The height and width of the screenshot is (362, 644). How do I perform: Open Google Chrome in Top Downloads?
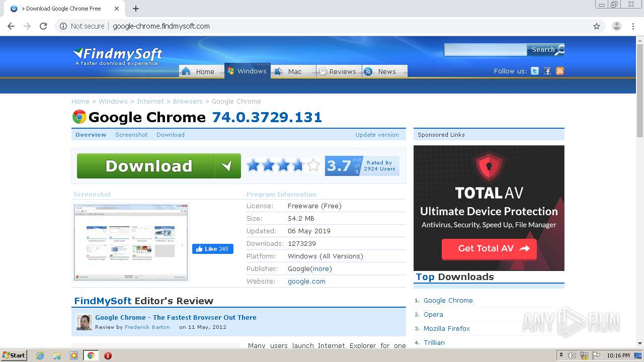[x=448, y=300]
